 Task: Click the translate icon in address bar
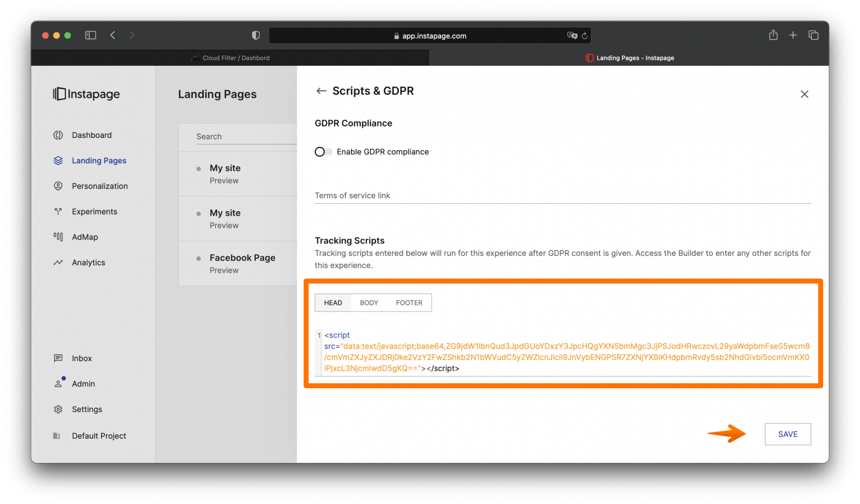[x=572, y=35]
